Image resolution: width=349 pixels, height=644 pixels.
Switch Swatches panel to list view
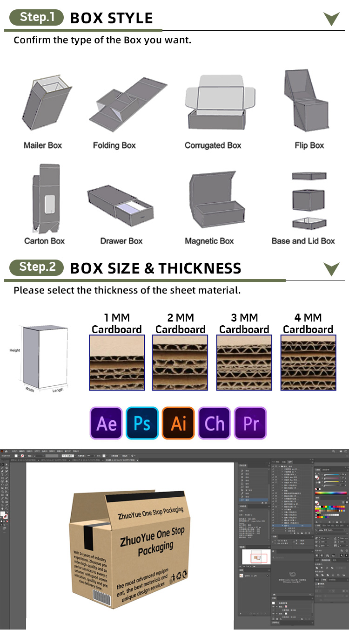[343, 502]
